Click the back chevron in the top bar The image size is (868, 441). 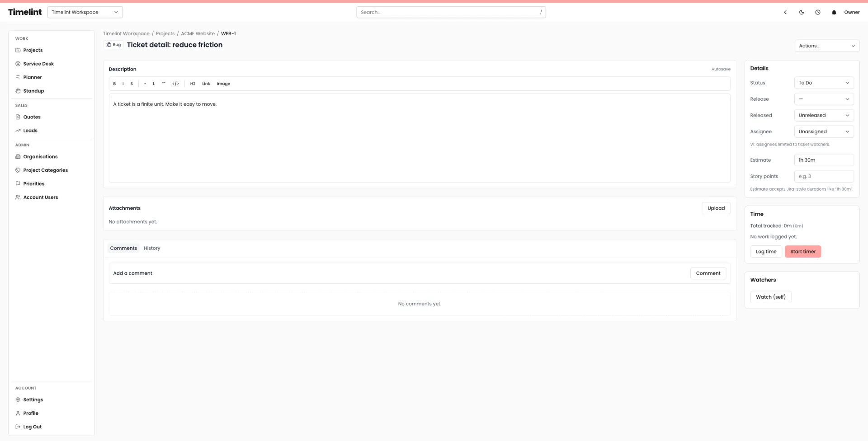(785, 12)
